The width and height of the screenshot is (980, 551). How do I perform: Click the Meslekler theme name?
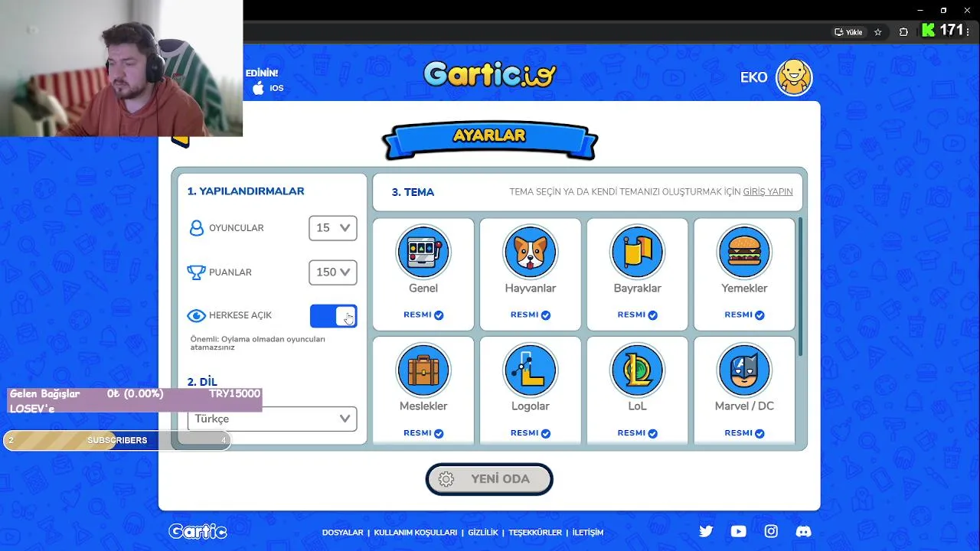tap(423, 406)
